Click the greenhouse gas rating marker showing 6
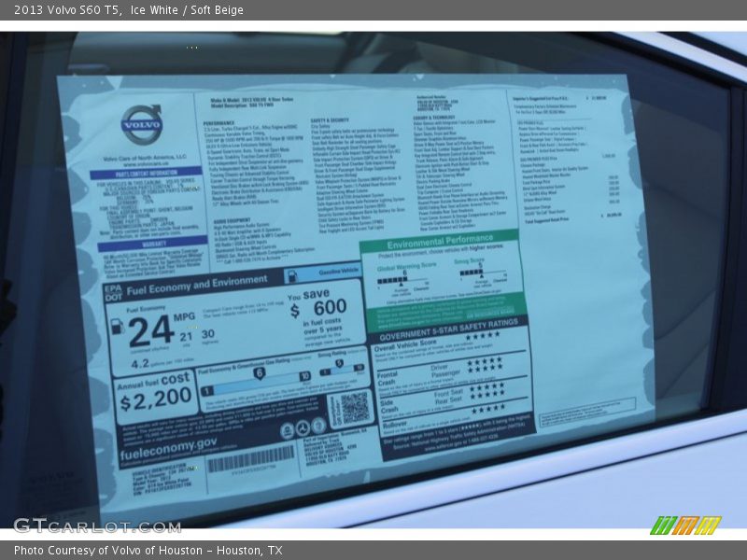 click(259, 373)
